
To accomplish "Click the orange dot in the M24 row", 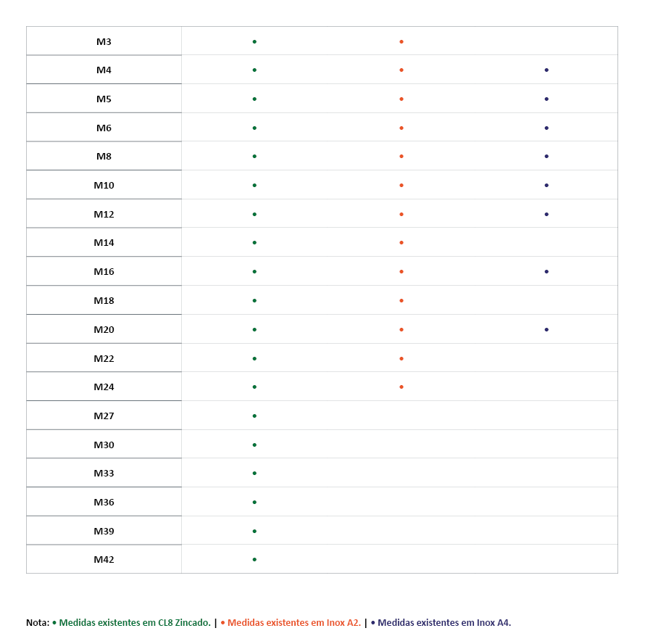I will point(401,387).
